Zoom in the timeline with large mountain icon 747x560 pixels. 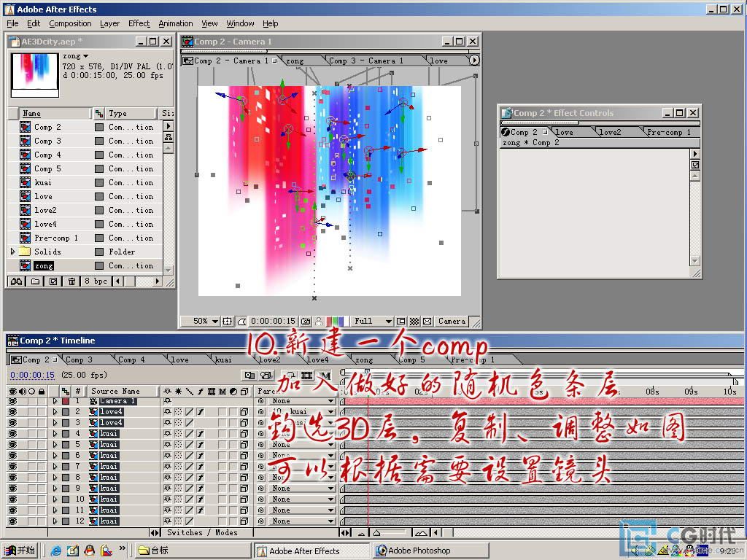[421, 533]
